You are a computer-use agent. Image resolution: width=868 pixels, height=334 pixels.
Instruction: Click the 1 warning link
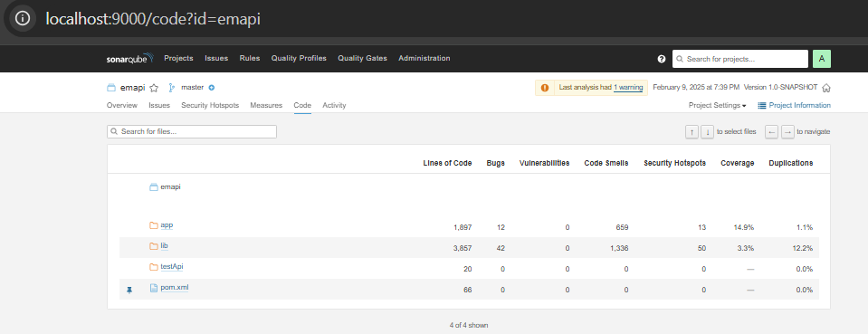tap(628, 88)
